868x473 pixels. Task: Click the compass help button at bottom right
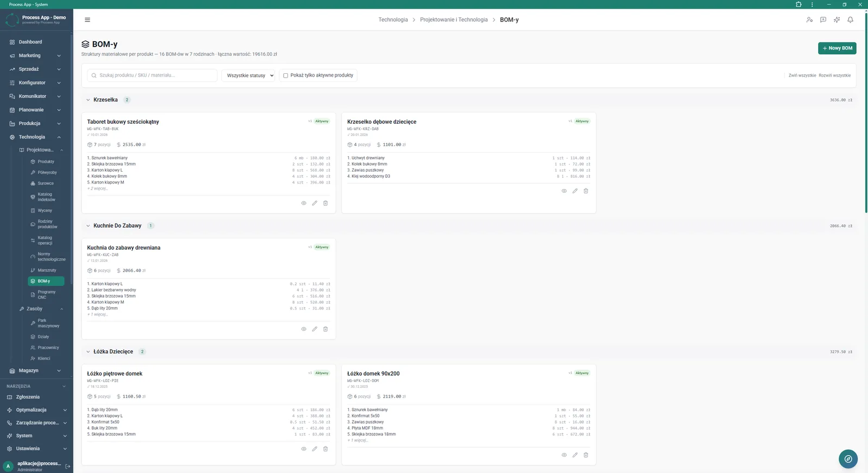pyautogui.click(x=848, y=459)
